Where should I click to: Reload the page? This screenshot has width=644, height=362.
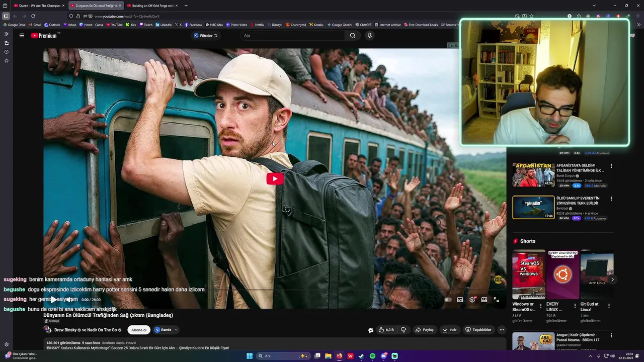[x=33, y=16]
